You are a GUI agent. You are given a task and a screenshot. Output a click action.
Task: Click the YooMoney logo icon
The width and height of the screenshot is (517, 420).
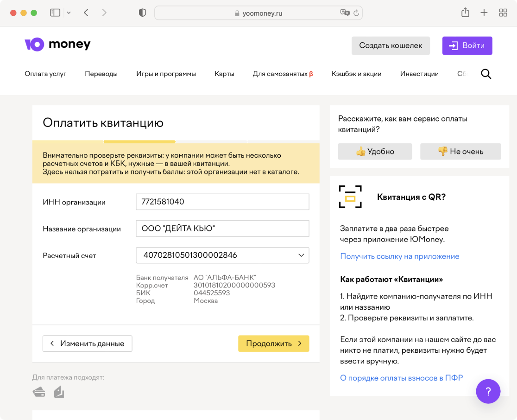coord(34,45)
